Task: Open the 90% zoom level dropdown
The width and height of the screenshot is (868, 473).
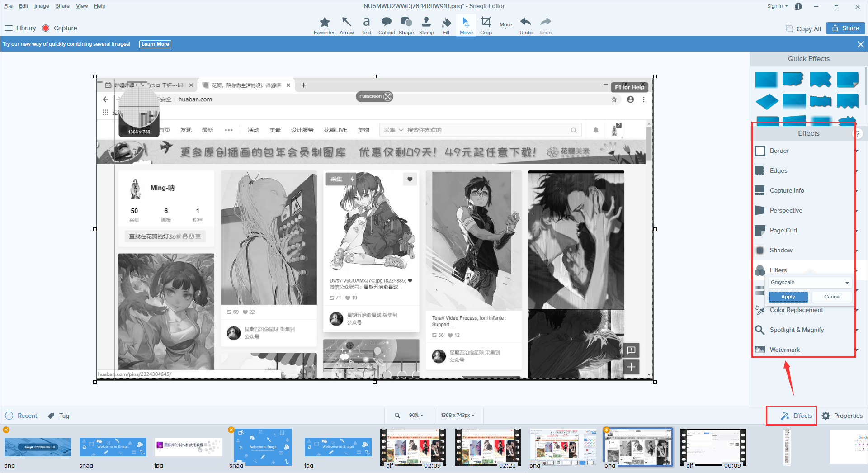Action: click(416, 416)
